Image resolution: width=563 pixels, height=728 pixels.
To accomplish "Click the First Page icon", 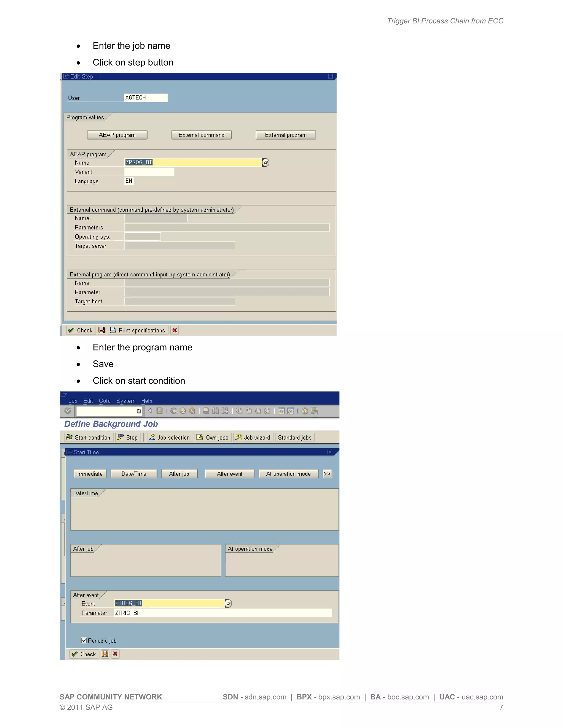I will coord(239,411).
